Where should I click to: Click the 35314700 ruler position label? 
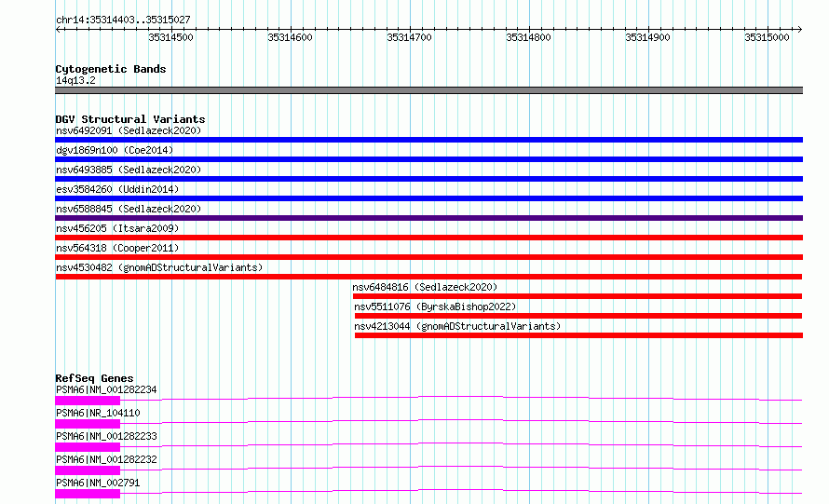point(409,37)
